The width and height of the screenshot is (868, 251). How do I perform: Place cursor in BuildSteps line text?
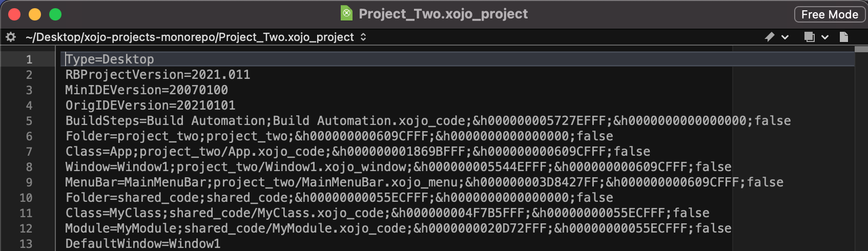(428, 121)
